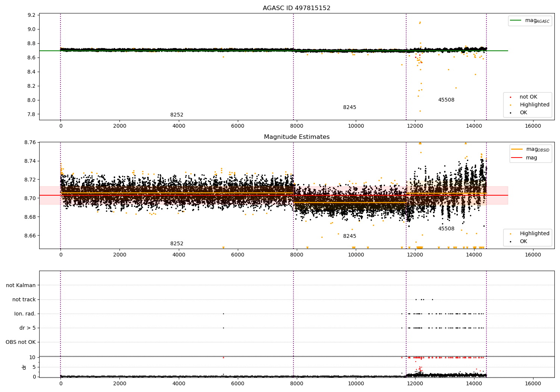Viewport: 560px width, 392px height.
Task: Click the 4000 x-axis tick of Magnitude Estimates
Action: [x=178, y=255]
